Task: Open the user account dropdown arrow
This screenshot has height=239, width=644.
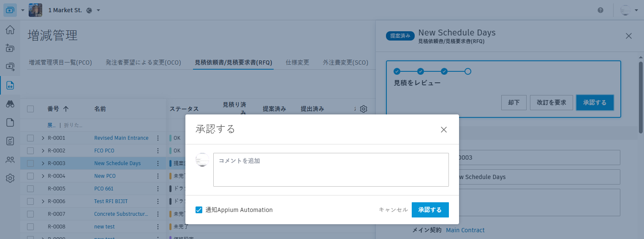Action: click(636, 10)
